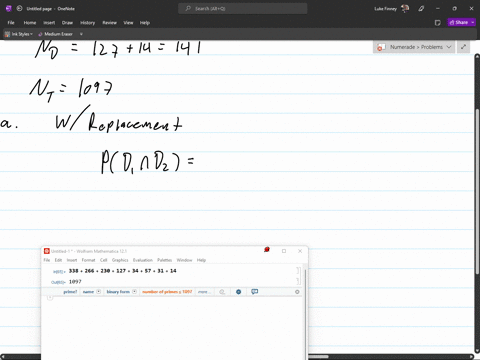
Task: Click the OneNote search box
Action: [243, 9]
